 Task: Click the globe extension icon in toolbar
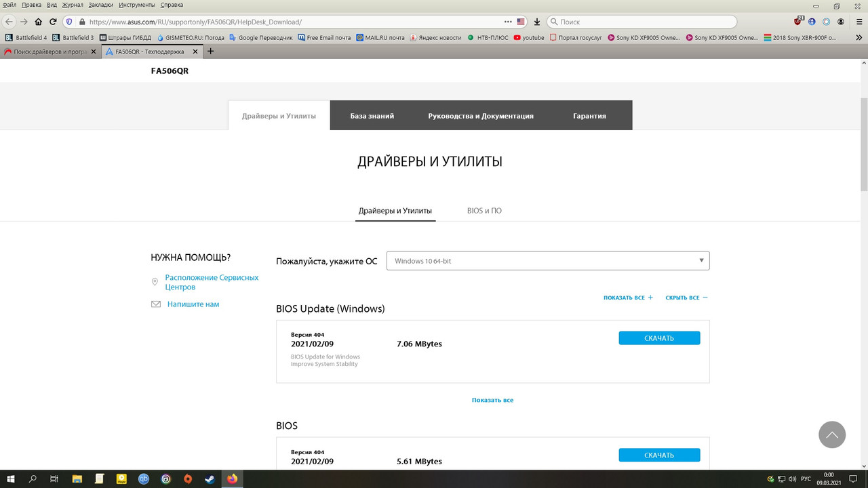[812, 22]
